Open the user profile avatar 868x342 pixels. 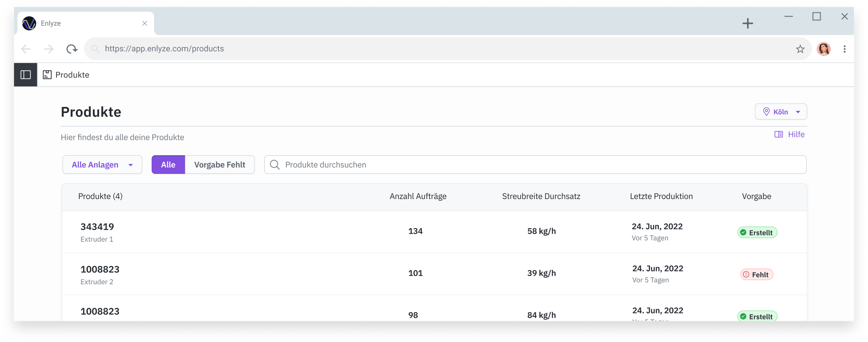pos(824,49)
